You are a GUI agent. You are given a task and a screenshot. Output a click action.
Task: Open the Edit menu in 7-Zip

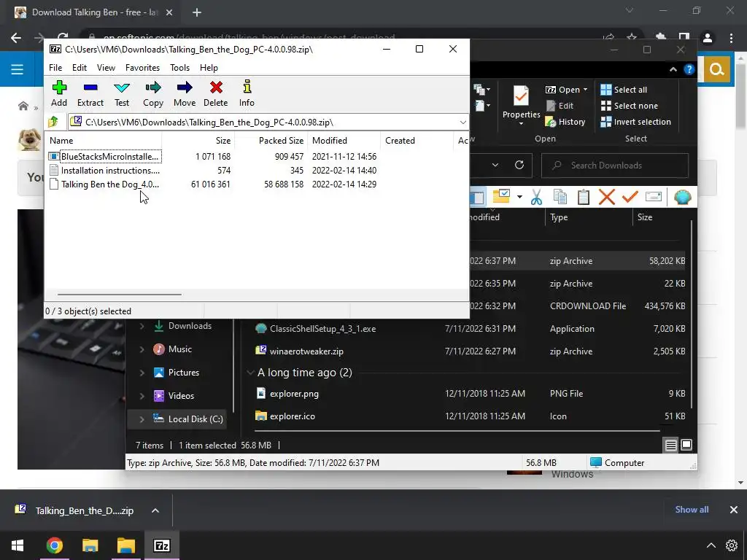tap(79, 68)
